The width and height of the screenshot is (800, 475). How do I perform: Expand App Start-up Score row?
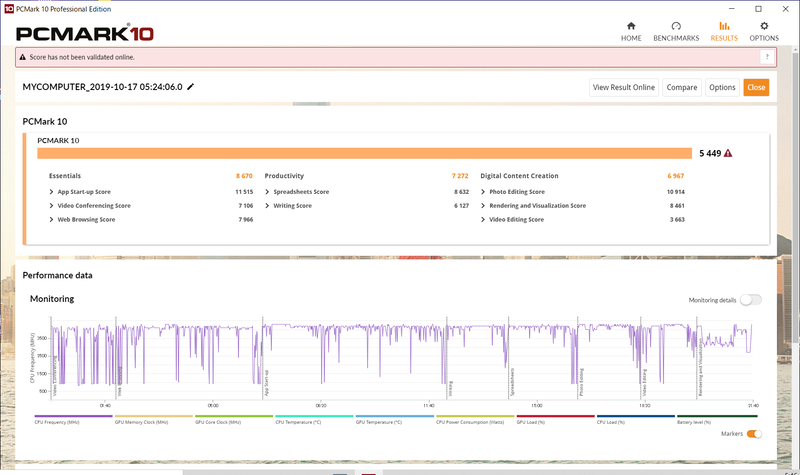52,191
